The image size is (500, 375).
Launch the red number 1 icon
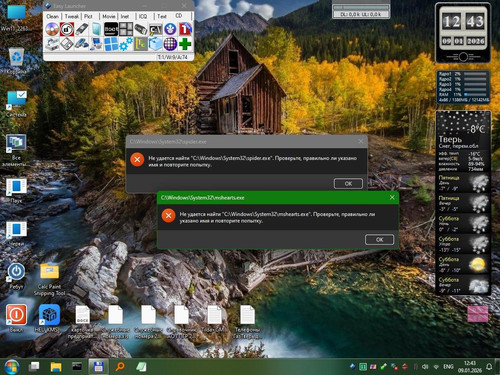coord(185,29)
